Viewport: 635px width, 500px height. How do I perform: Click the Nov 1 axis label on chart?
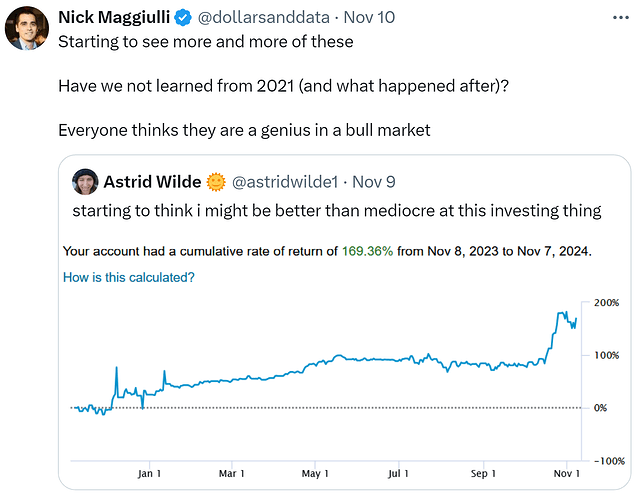click(567, 473)
